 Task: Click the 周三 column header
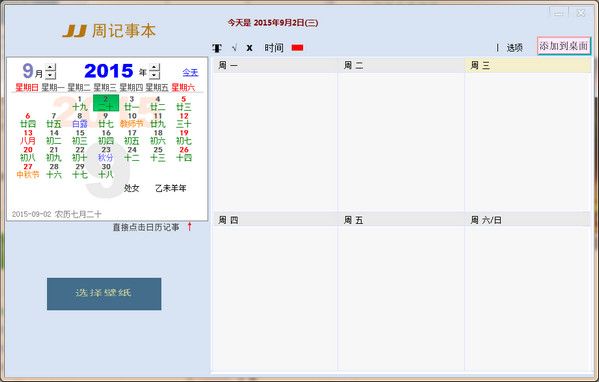pyautogui.click(x=528, y=65)
